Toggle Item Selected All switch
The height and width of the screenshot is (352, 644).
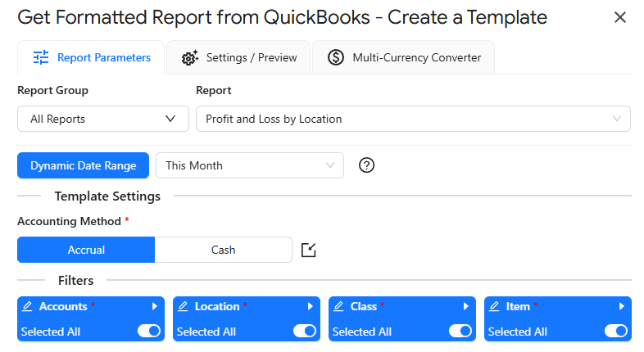pos(615,331)
